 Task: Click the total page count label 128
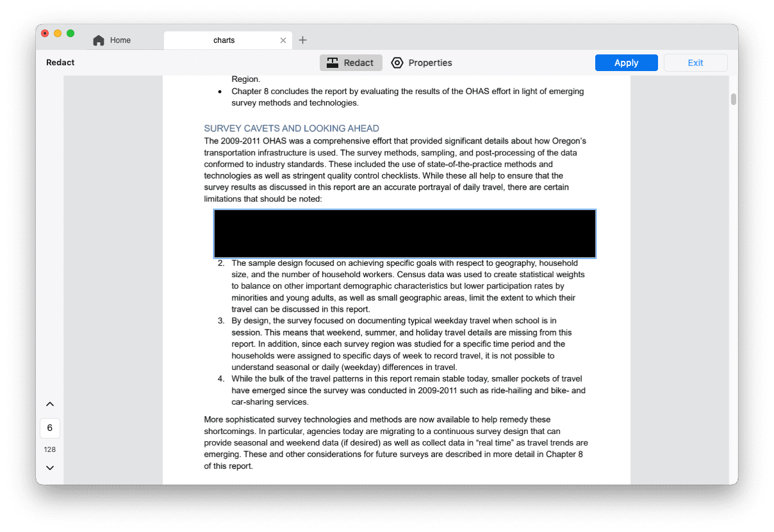point(49,449)
